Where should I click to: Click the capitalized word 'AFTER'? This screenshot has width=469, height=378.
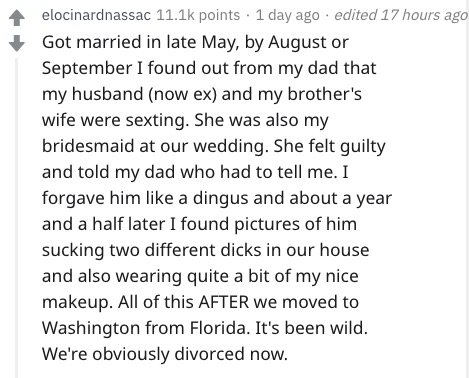point(223,302)
